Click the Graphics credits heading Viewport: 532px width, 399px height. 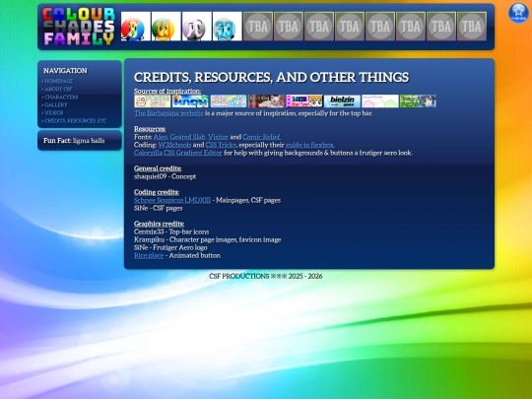click(x=160, y=224)
